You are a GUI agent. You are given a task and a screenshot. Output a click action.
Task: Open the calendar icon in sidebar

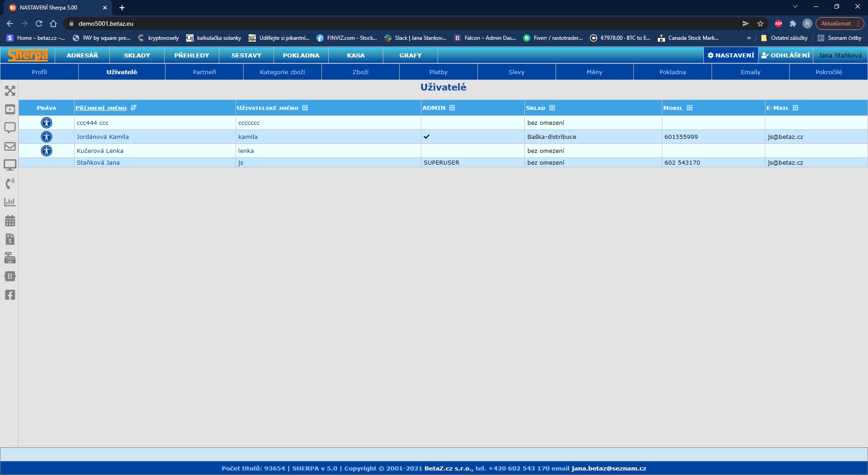click(10, 221)
